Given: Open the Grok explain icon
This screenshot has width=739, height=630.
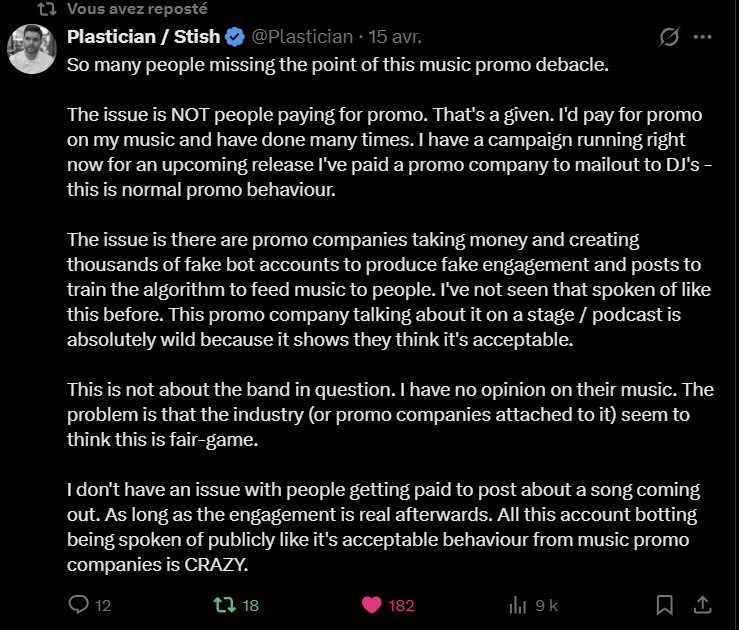Looking at the screenshot, I should 669,37.
